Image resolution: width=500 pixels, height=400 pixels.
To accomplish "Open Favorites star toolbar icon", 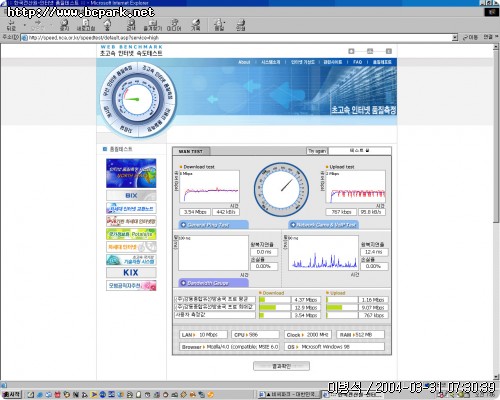I will 153,25.
